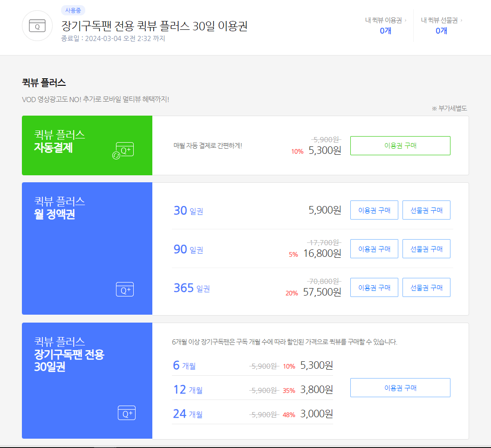Select the blue 월 정액권 panel
Image resolution: width=491 pixels, height=448 pixels.
(87, 248)
